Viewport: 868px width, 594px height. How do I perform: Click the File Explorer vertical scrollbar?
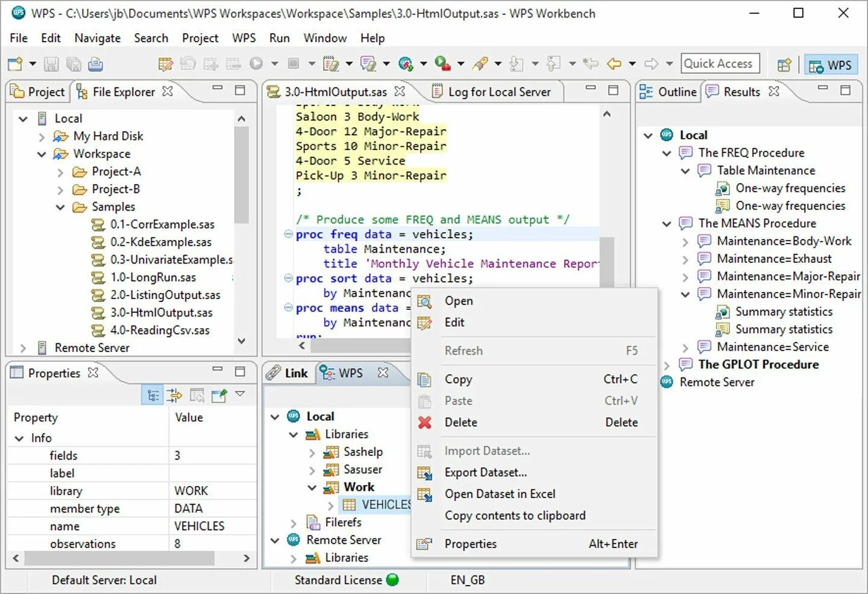(x=241, y=175)
